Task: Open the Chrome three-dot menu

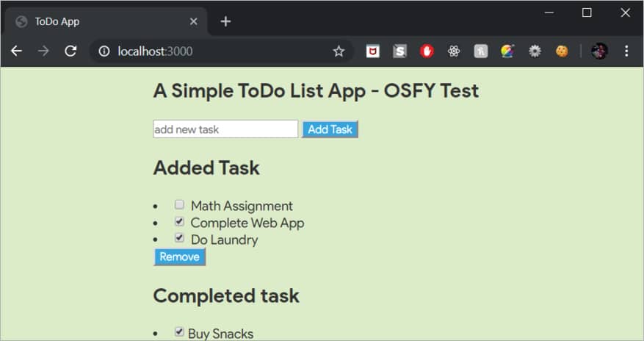Action: click(626, 51)
